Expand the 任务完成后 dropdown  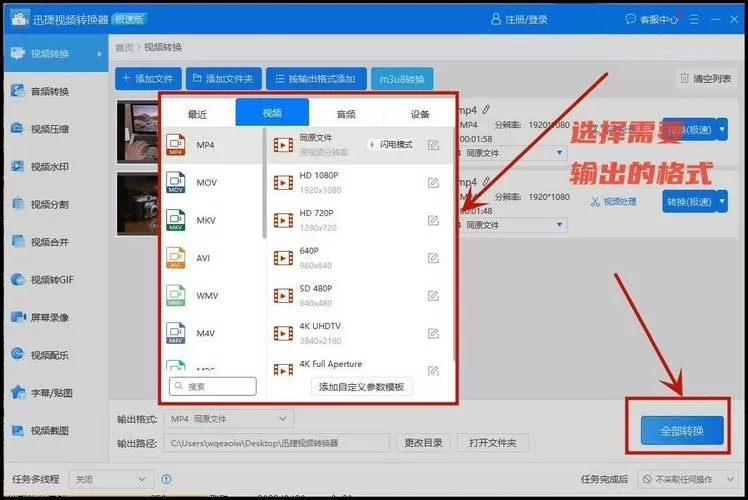pos(688,479)
